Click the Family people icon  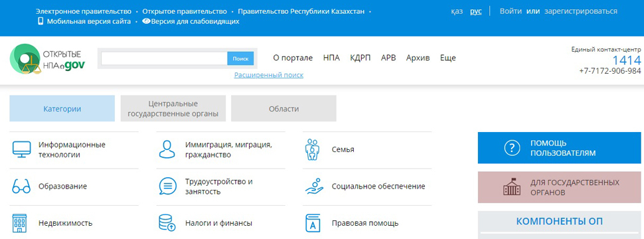[x=313, y=149]
